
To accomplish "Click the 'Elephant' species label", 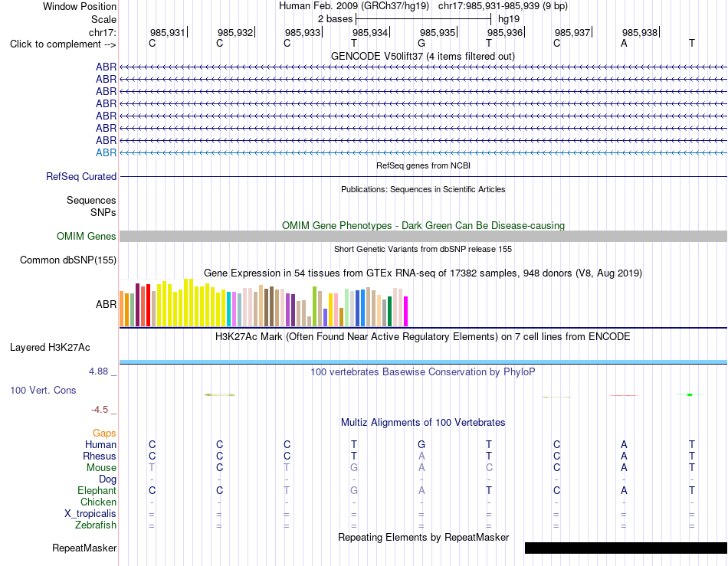I will [97, 490].
